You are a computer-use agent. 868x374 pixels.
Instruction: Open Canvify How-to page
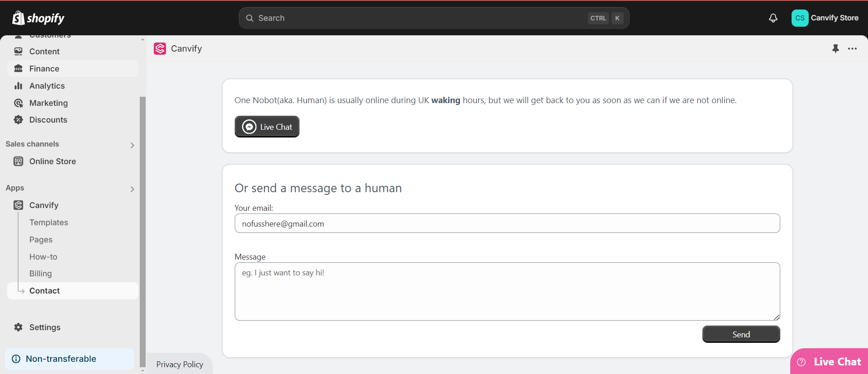(43, 257)
